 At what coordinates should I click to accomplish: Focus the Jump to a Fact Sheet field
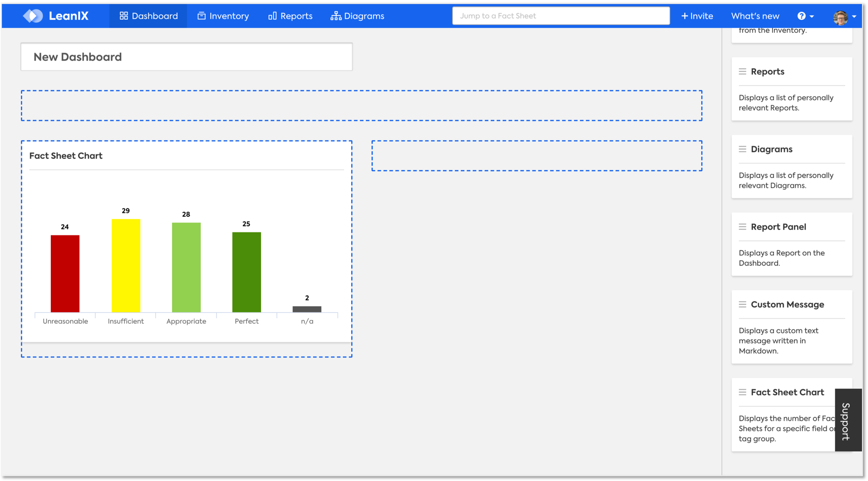pyautogui.click(x=560, y=16)
